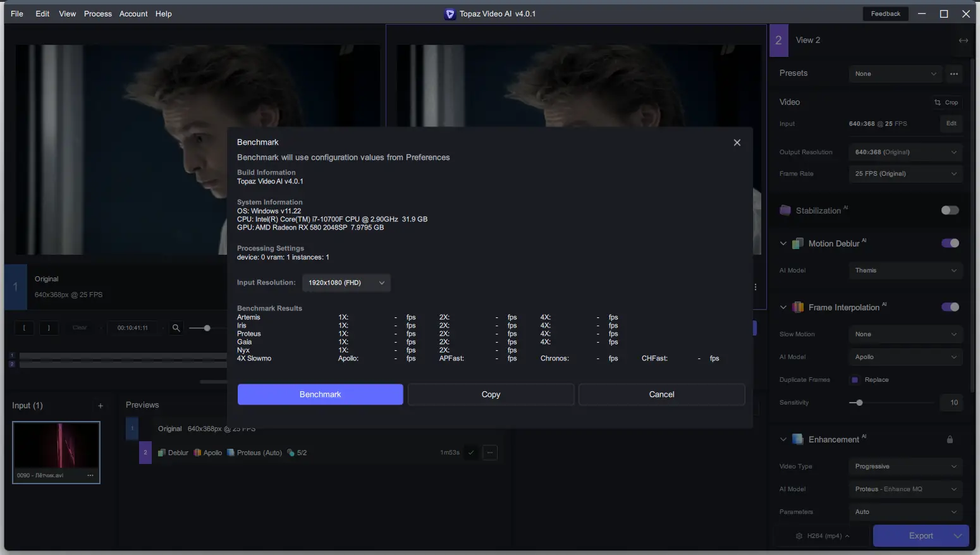
Task: Open options menu on input thumbnail
Action: (90, 475)
